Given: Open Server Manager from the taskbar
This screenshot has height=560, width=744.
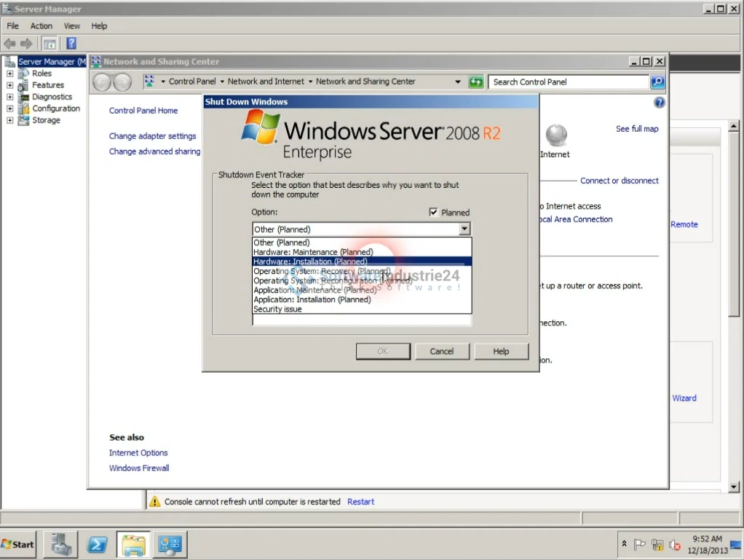Looking at the screenshot, I should coord(60,544).
